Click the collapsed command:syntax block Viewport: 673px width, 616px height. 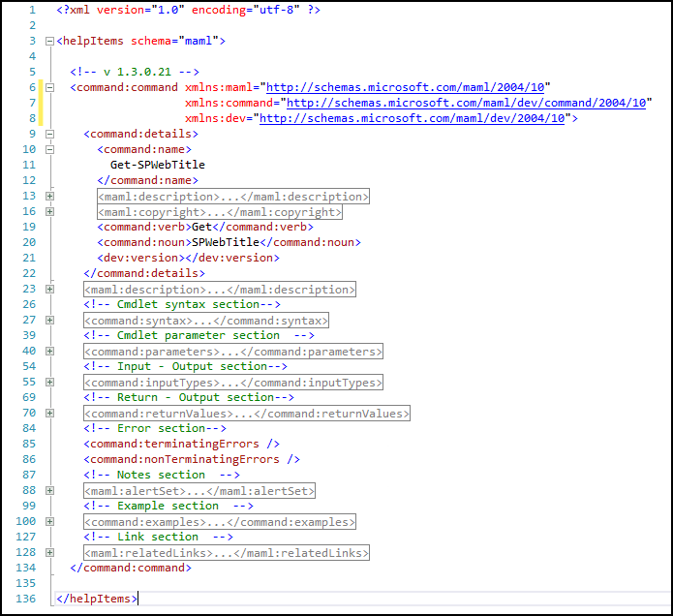coord(206,321)
